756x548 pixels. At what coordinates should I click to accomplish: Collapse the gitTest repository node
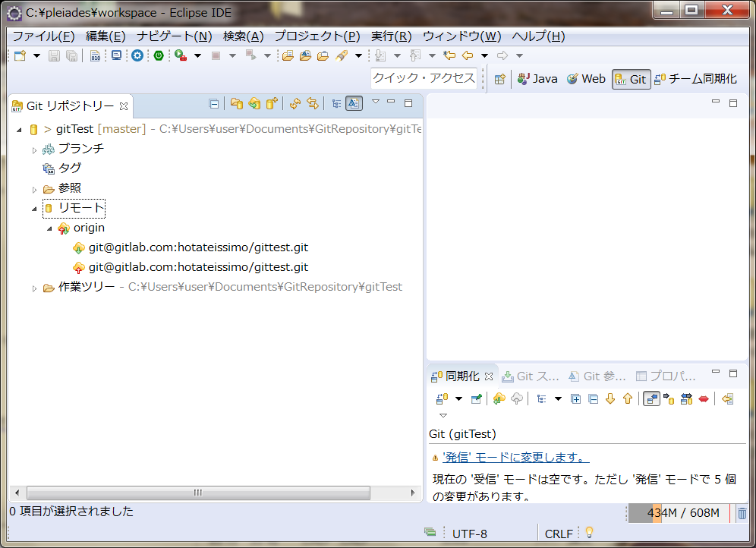19,130
